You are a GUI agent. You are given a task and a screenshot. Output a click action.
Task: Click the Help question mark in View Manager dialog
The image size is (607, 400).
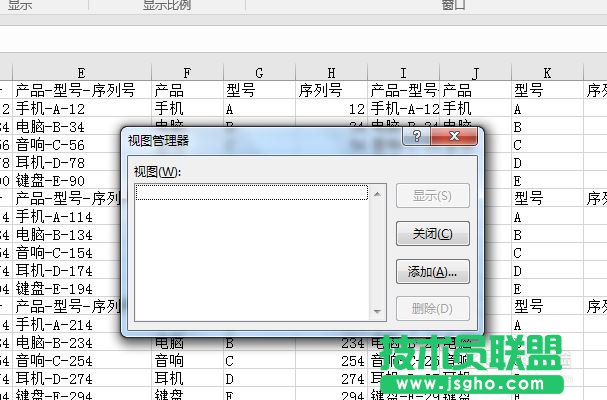pos(417,136)
